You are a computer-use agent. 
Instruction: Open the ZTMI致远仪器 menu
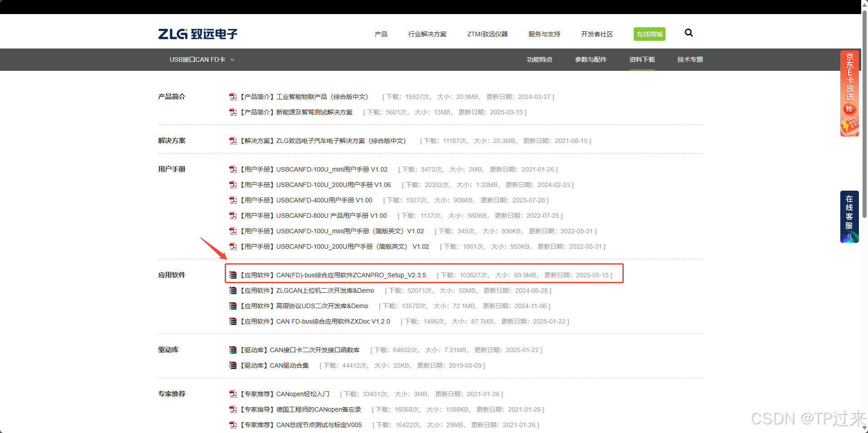[x=488, y=34]
